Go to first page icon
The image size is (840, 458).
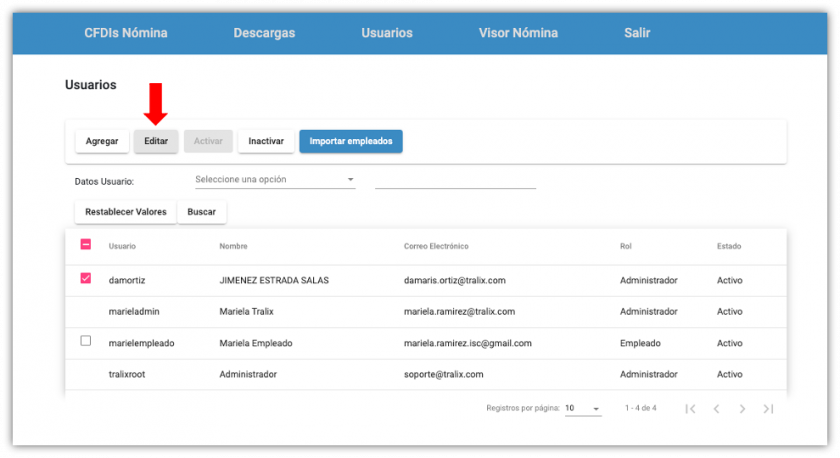tap(691, 409)
